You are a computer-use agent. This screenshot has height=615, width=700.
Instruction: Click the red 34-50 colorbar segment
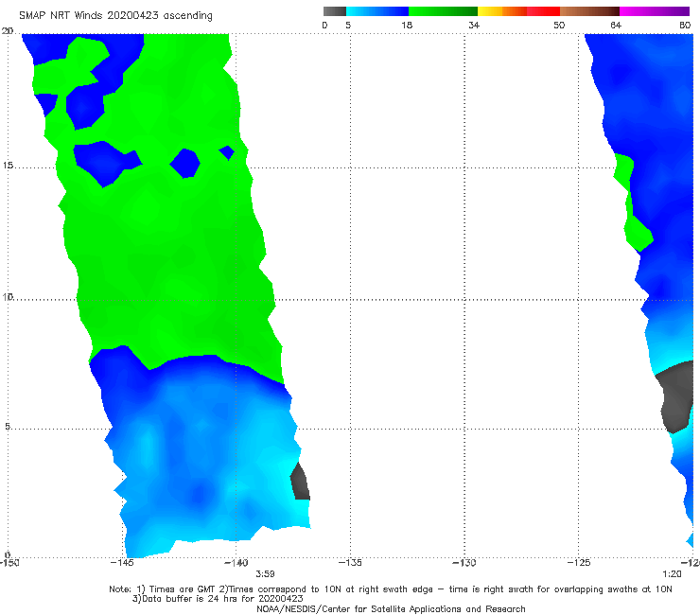point(518,11)
